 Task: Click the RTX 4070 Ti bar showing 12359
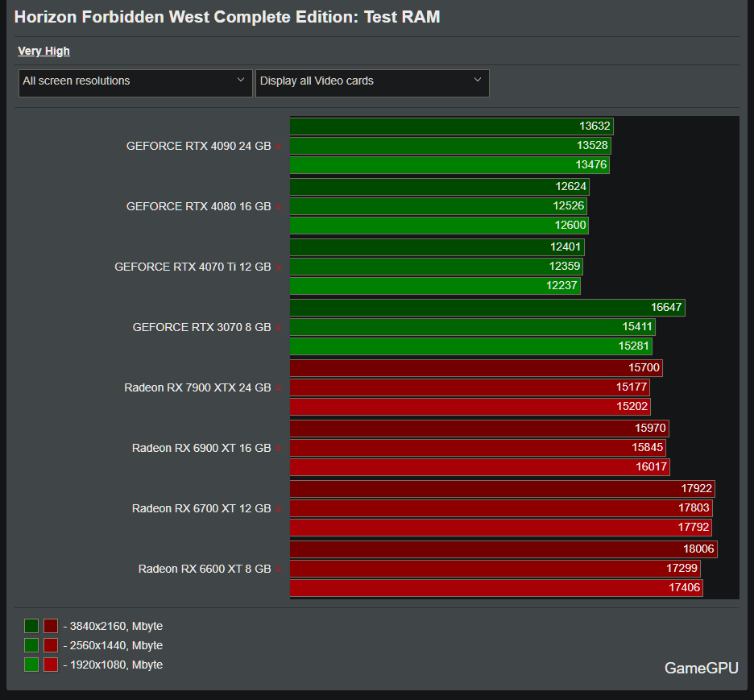[437, 267]
